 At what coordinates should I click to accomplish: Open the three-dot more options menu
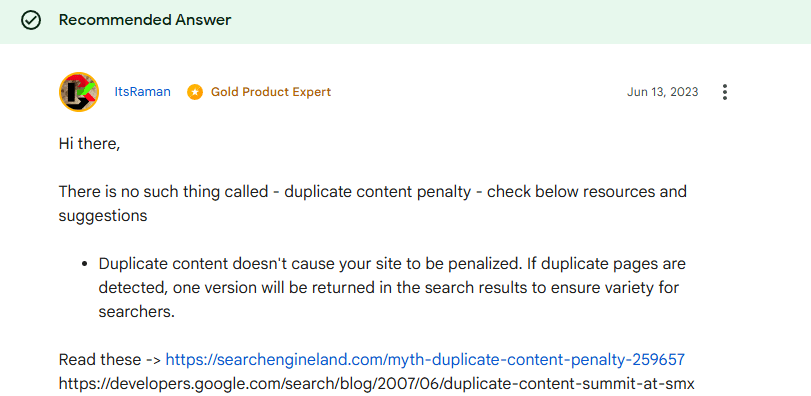point(725,92)
